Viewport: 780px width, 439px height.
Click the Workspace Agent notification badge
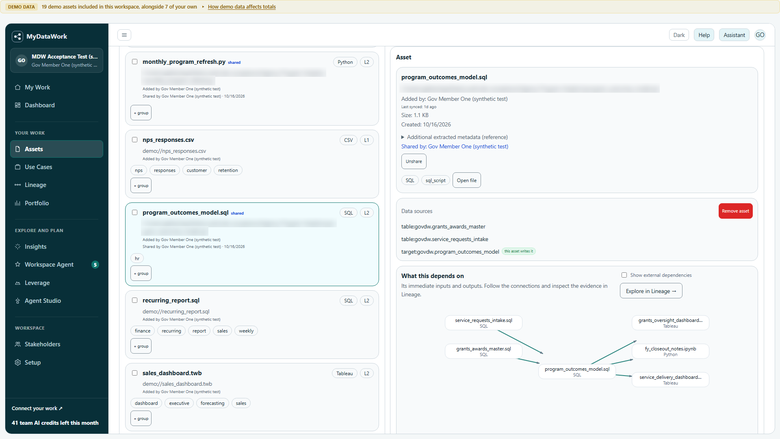click(95, 264)
